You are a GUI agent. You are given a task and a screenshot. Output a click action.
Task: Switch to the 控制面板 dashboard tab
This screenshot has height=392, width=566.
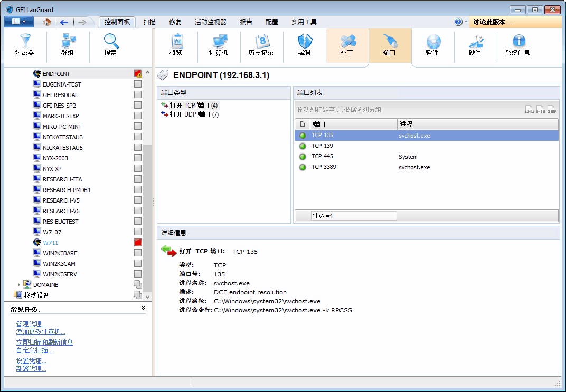(x=117, y=22)
